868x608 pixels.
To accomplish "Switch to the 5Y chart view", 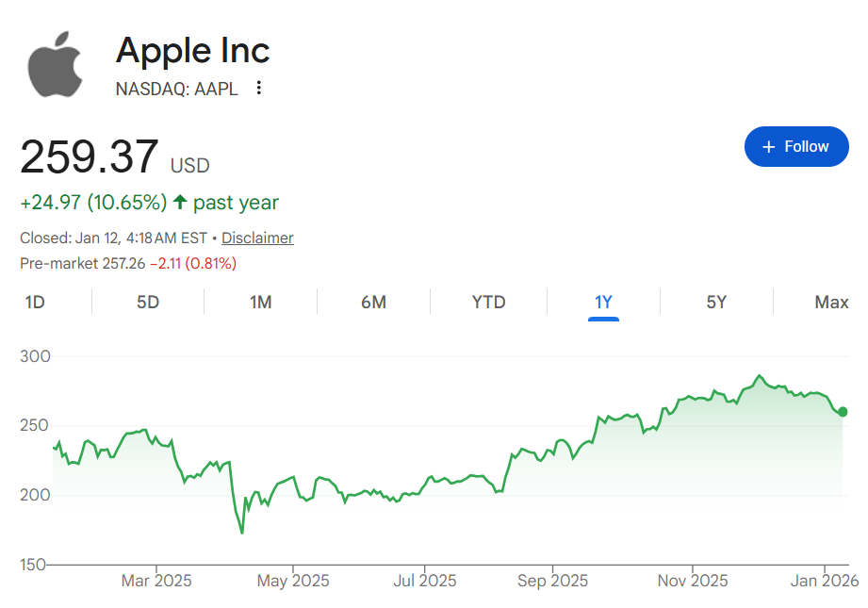I will [x=716, y=303].
